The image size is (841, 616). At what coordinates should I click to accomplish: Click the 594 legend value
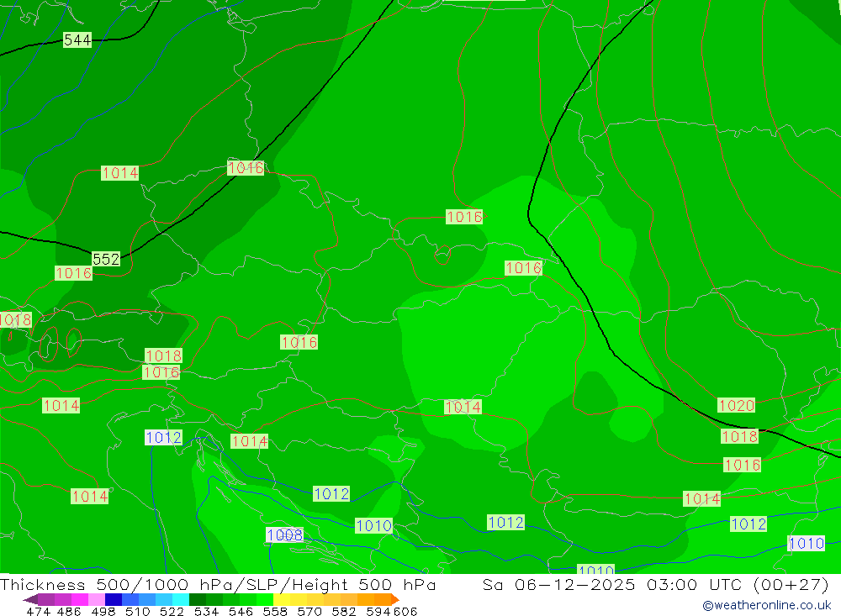(378, 611)
